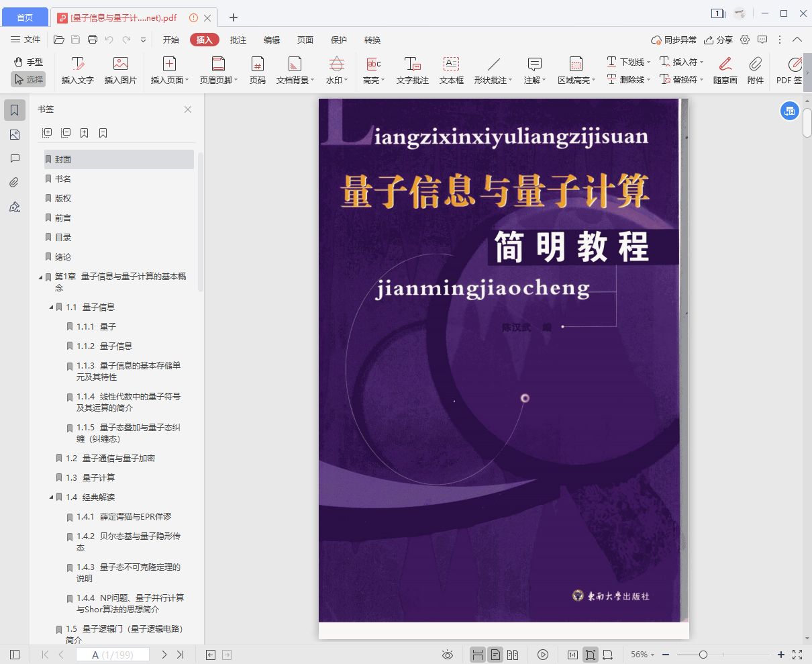The height and width of the screenshot is (664, 812).
Task: Open the 文件 menu
Action: point(26,40)
